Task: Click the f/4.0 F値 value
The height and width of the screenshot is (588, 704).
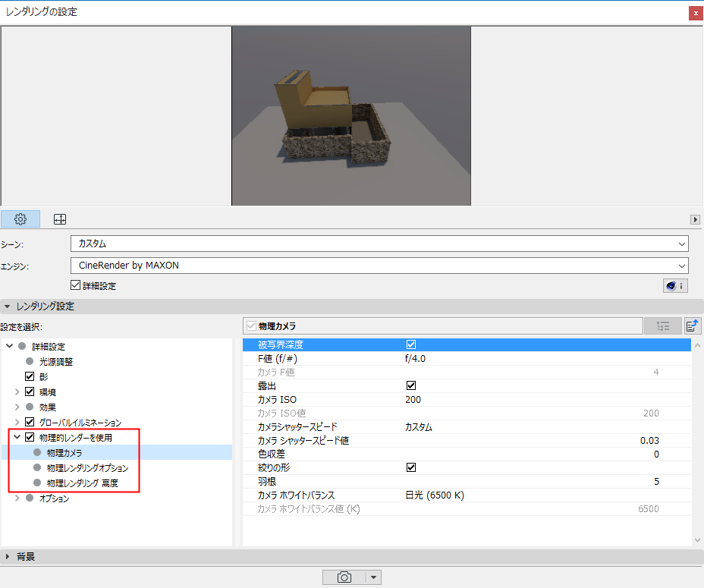Action: [x=415, y=358]
